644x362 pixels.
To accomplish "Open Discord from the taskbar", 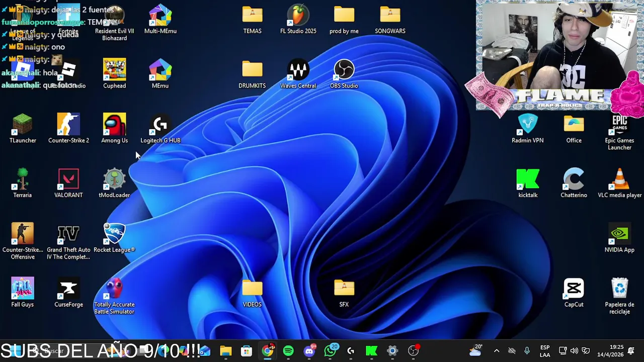I will click(309, 351).
